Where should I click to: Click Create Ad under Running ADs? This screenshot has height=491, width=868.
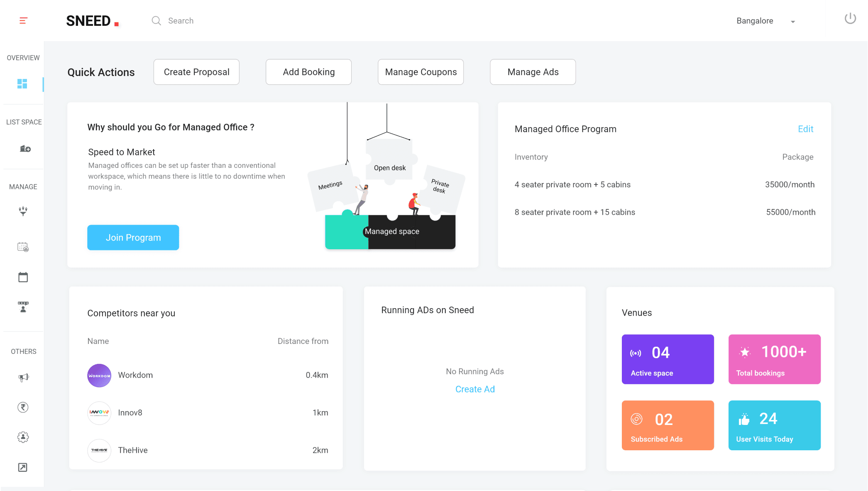475,389
